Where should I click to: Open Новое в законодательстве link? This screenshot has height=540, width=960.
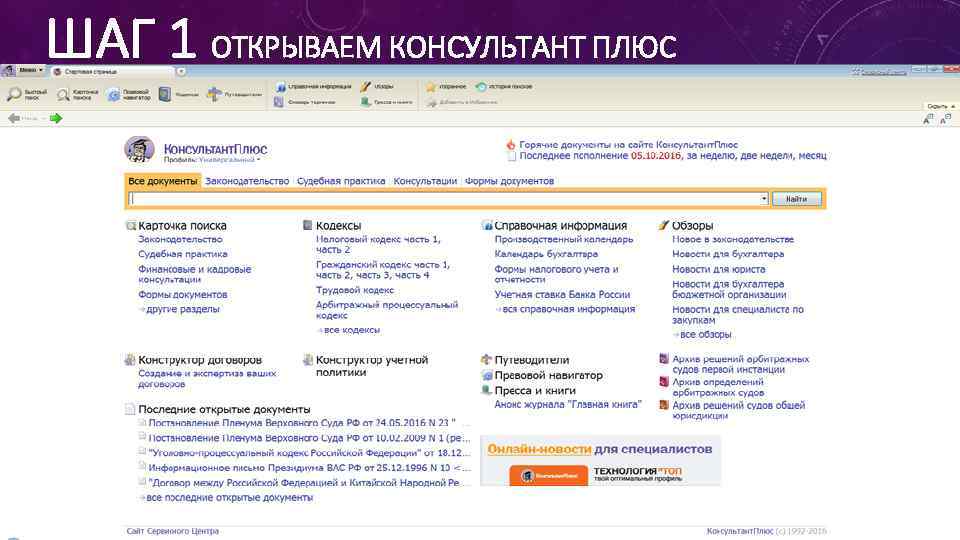tap(733, 239)
